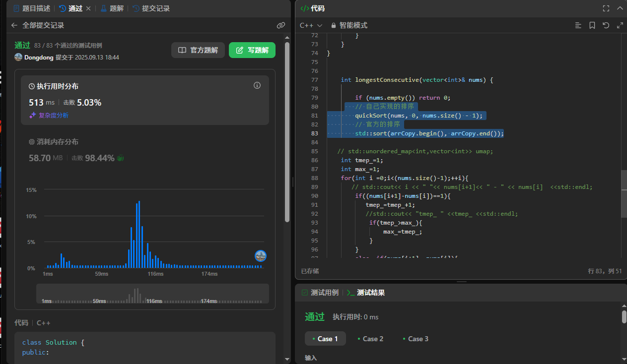
Task: Click the terminal icon beside 测试结果
Action: click(x=350, y=293)
